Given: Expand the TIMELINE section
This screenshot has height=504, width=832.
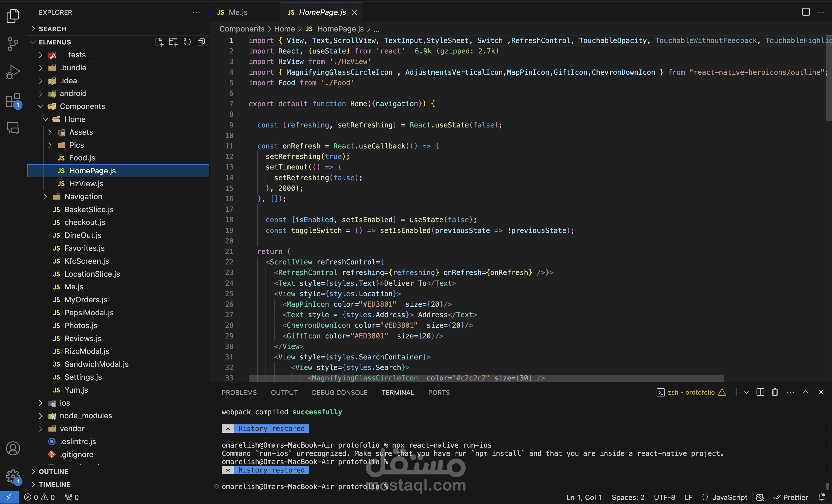Looking at the screenshot, I should point(118,484).
